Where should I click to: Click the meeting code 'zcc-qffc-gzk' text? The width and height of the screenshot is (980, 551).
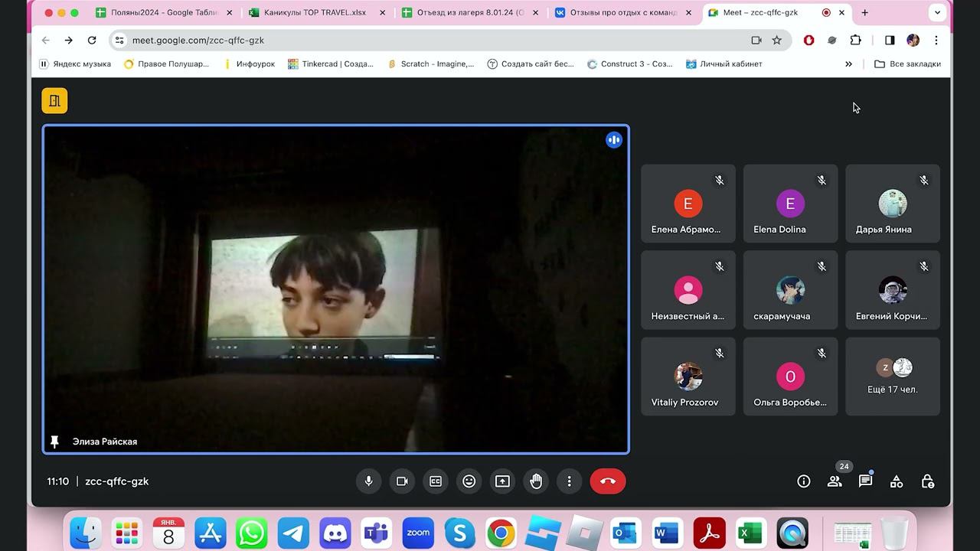pos(117,481)
